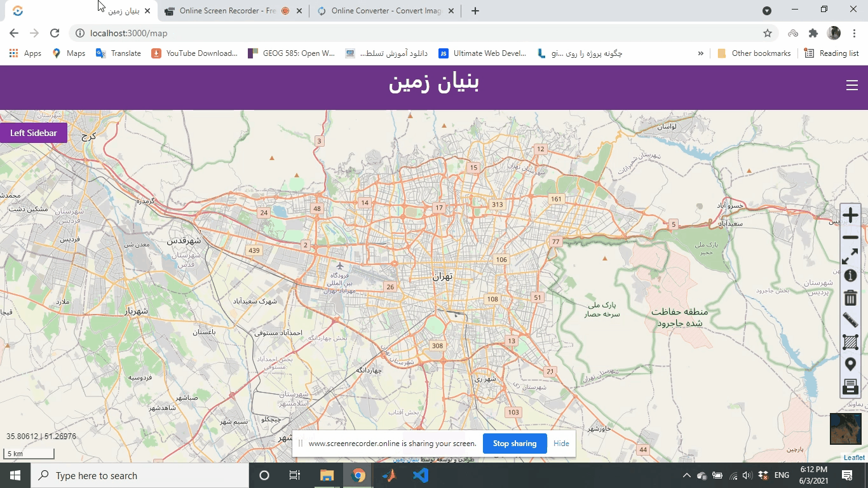Click the diagonal arrows full-extent icon
Screen dimensions: 868x488
(850, 256)
